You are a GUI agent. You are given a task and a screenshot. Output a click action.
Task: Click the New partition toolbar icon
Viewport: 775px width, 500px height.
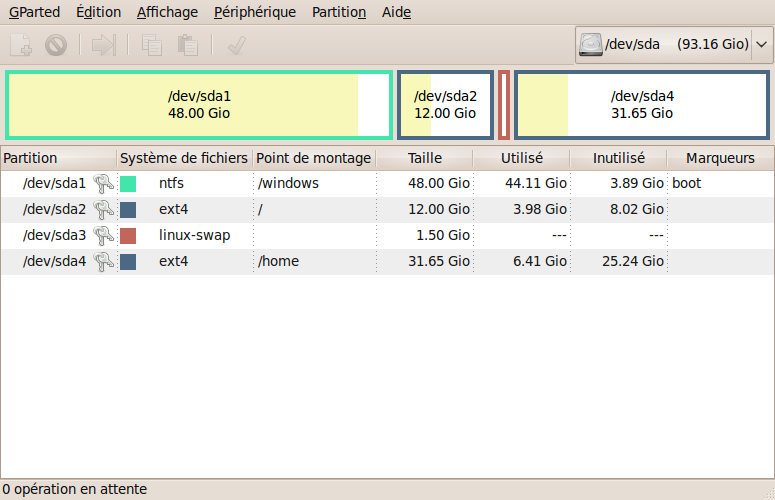point(21,45)
